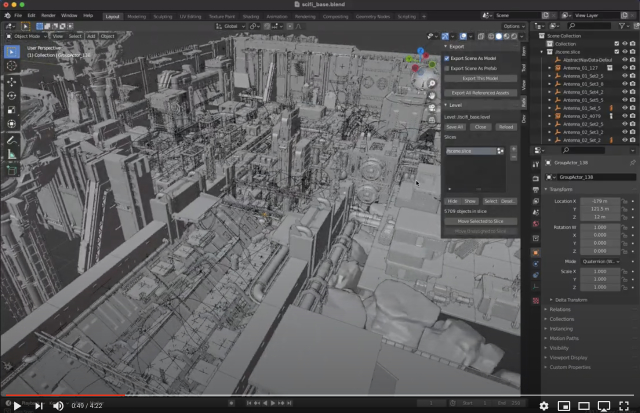This screenshot has height=413, width=640.
Task: Click the Export This Model button
Action: click(480, 78)
